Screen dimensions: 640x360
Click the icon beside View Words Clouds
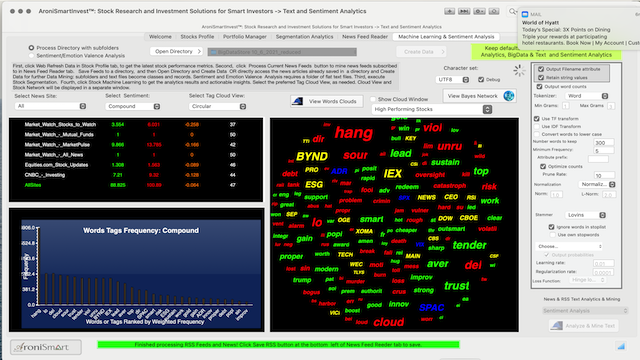click(298, 101)
